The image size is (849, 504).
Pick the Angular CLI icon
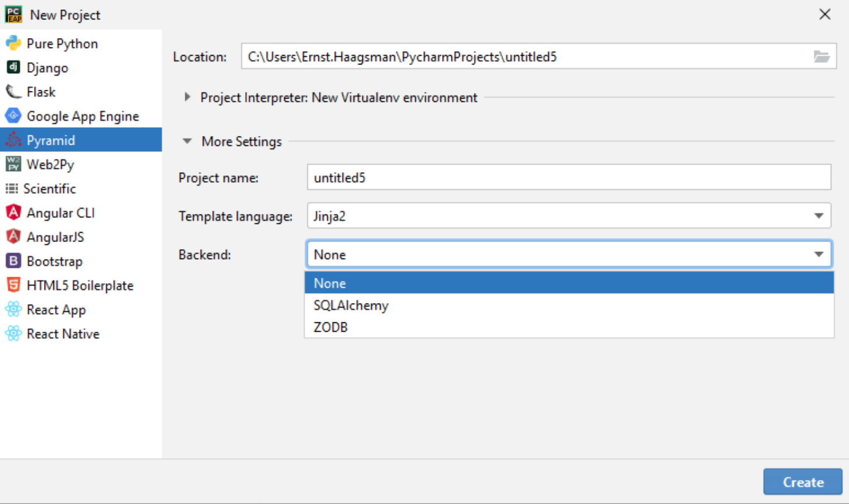point(13,213)
